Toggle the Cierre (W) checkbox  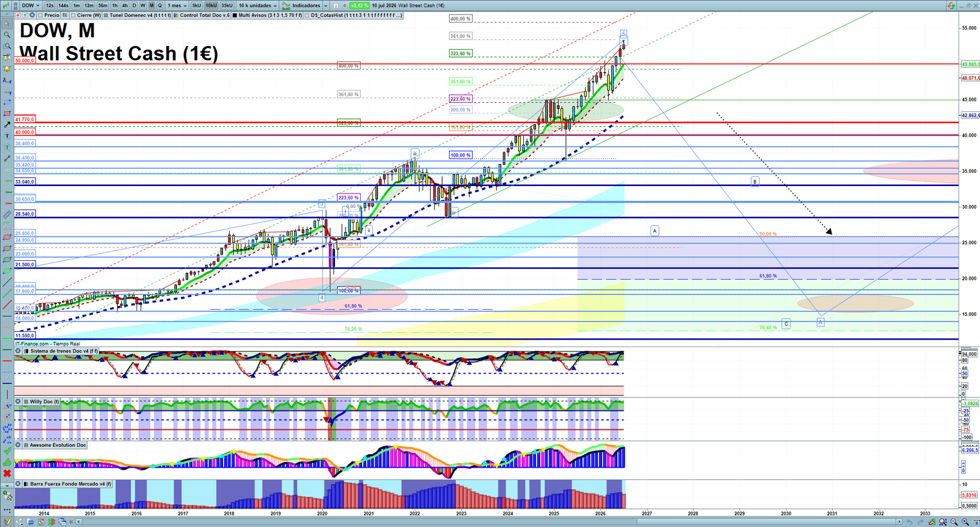click(x=73, y=15)
